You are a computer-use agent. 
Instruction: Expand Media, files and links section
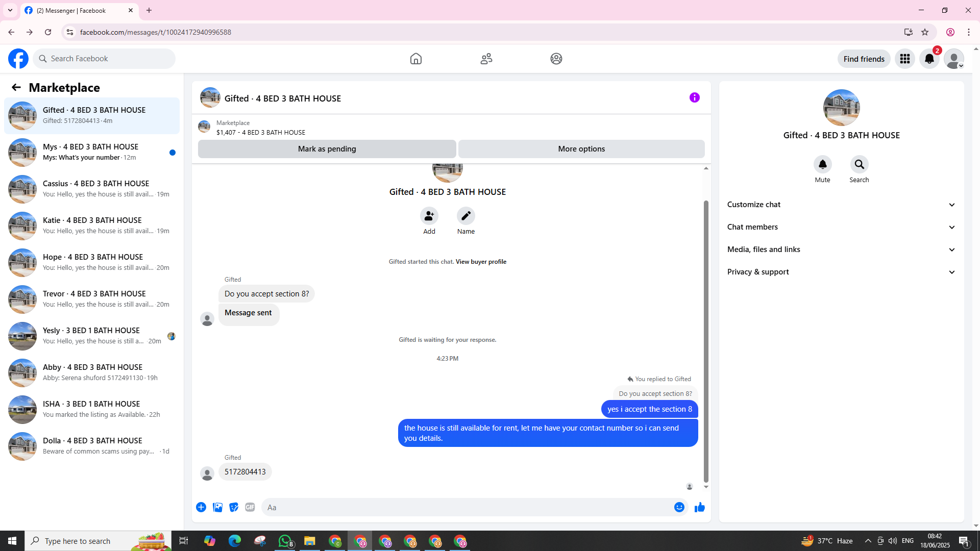click(x=842, y=249)
